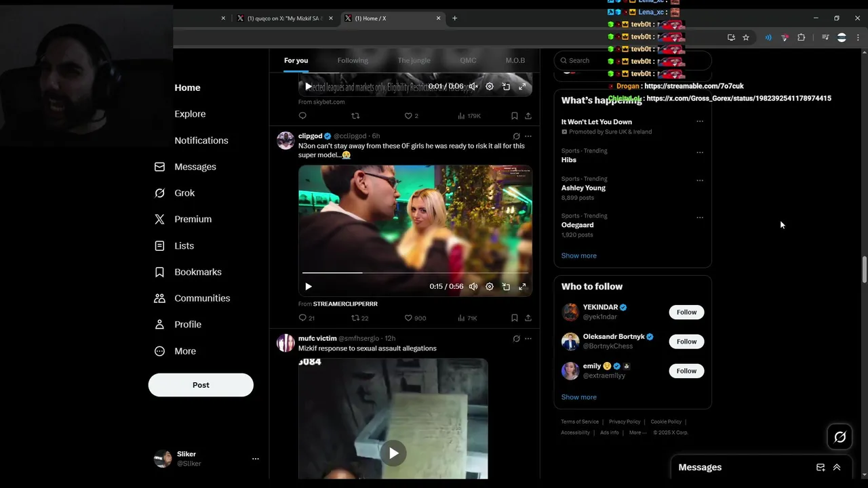
Task: Switch to The jungle tab
Action: click(414, 60)
